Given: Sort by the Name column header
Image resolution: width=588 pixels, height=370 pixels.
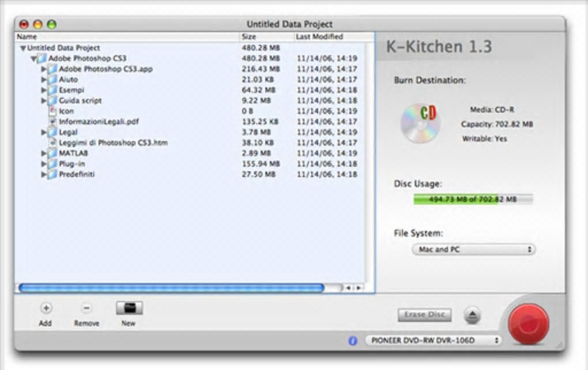Looking at the screenshot, I should [127, 37].
